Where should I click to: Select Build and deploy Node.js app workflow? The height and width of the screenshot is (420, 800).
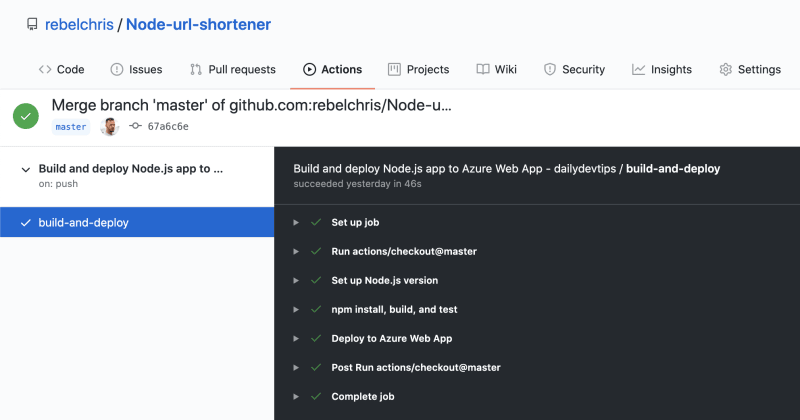[131, 169]
